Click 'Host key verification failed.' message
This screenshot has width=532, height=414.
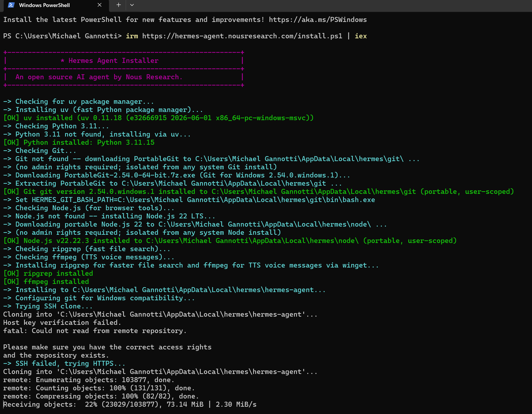click(x=62, y=323)
